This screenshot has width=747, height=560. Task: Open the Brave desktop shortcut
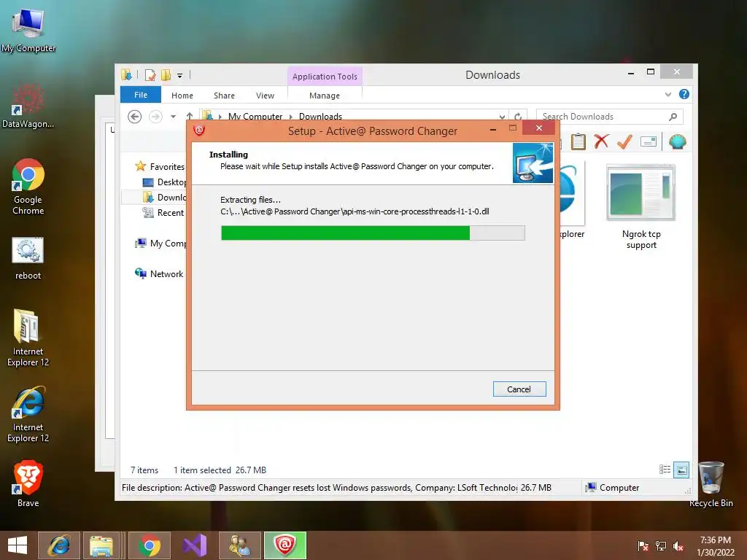28,484
